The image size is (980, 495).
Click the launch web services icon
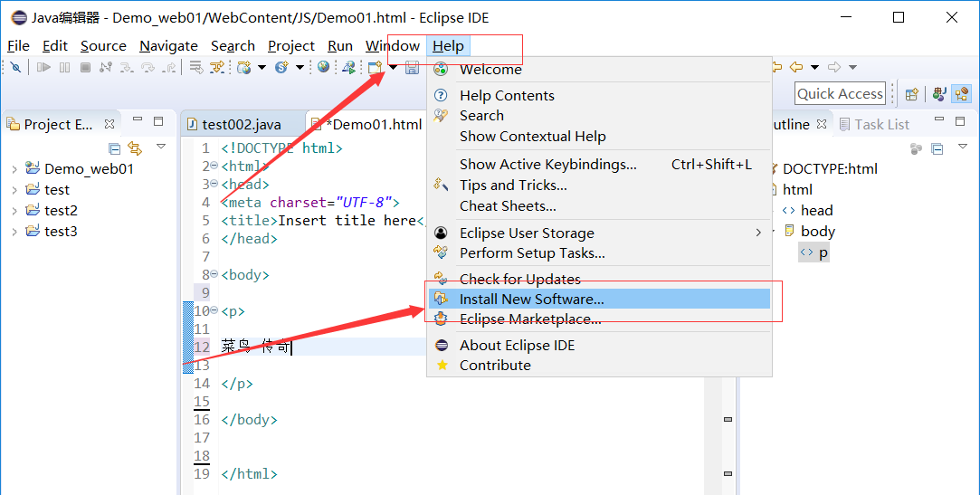point(349,67)
